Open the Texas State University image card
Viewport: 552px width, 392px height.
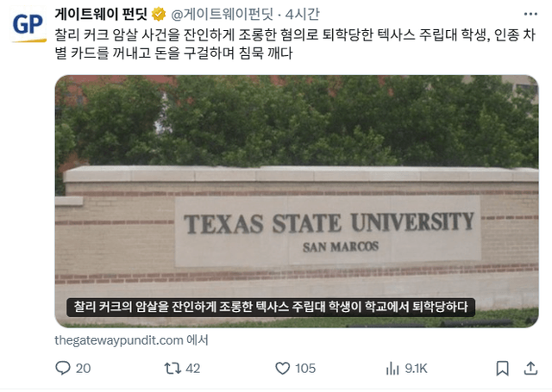pos(297,201)
